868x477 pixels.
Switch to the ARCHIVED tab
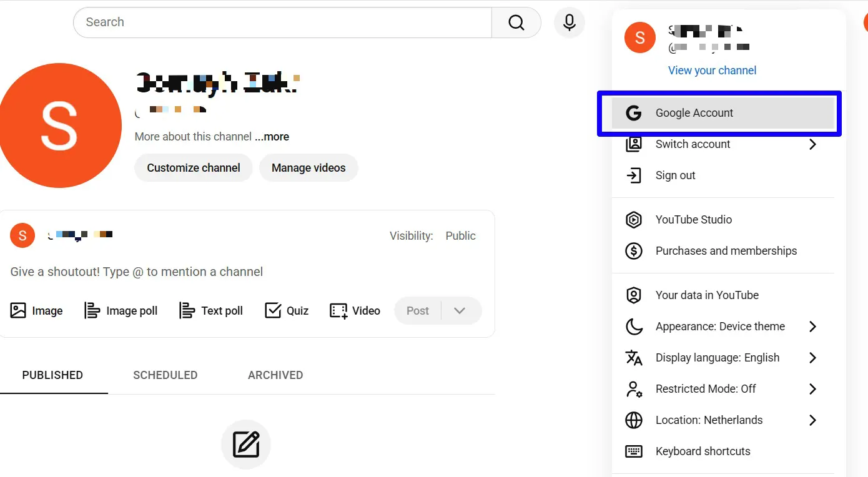click(275, 375)
